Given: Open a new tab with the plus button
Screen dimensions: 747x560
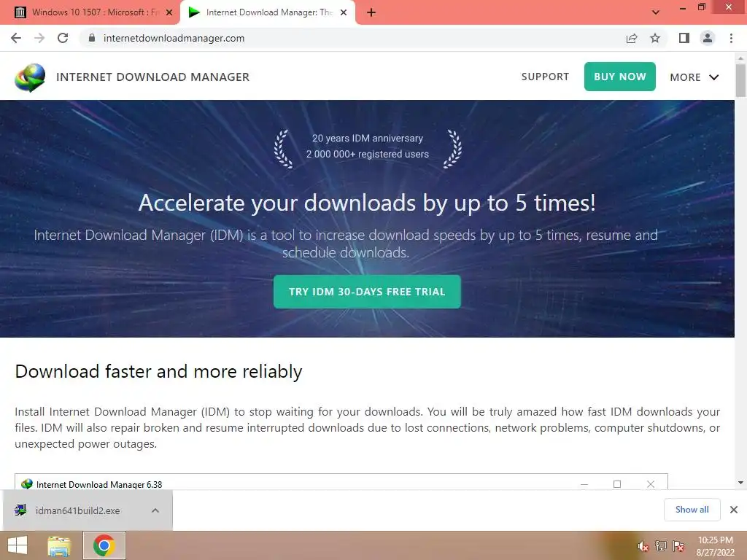Looking at the screenshot, I should coord(371,12).
